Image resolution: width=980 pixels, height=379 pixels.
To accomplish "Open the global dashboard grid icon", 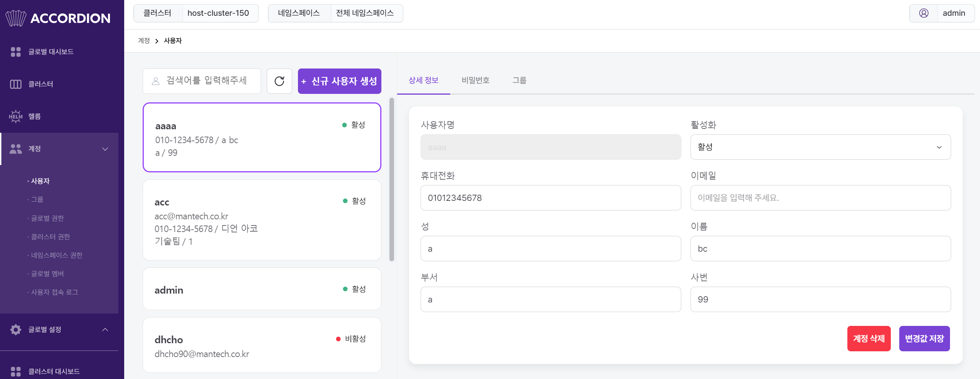I will click(16, 52).
